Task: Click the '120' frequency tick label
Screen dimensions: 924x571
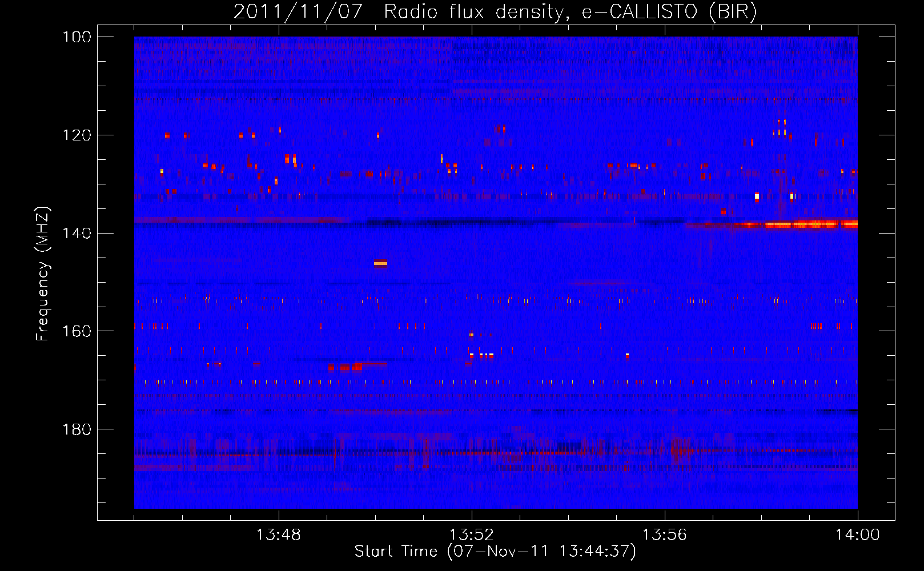Action: (x=77, y=135)
